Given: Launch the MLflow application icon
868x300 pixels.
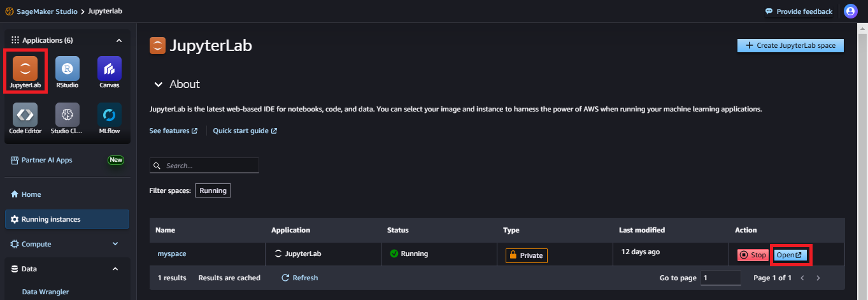Looking at the screenshot, I should point(110,115).
